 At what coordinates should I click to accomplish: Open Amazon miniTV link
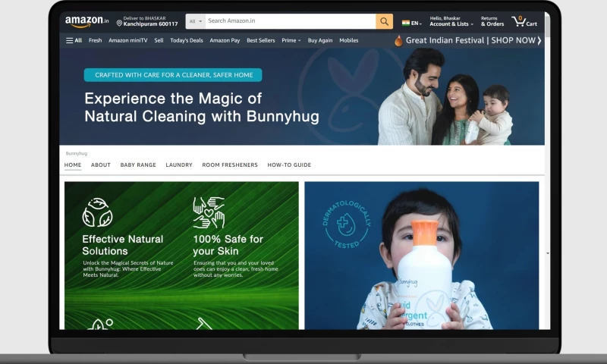click(x=127, y=40)
